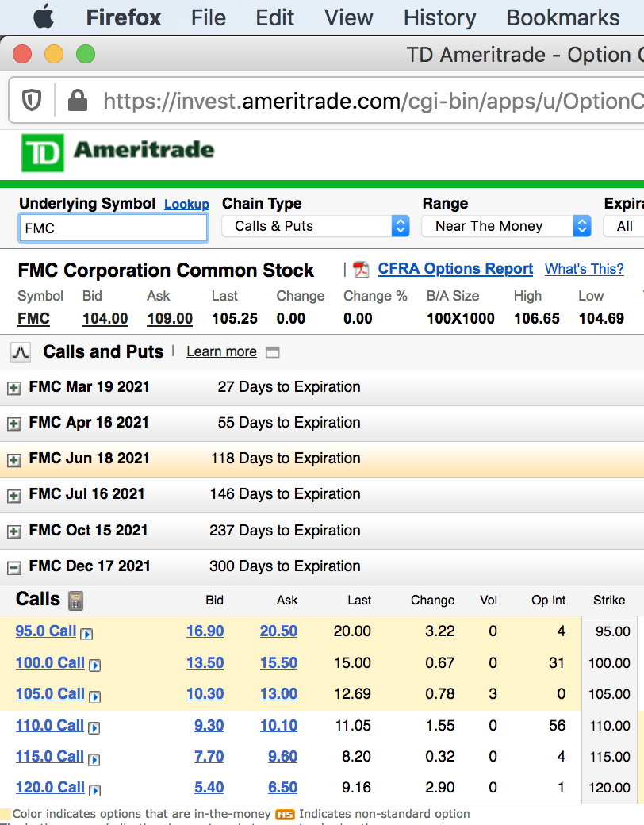Click the Op Int column header
Viewport: 644px width, 825px height.
coord(548,600)
